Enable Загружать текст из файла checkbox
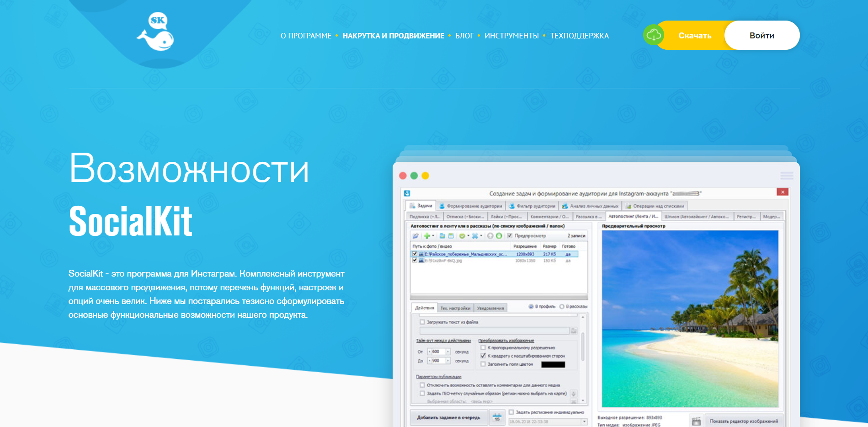This screenshot has width=868, height=427. point(422,322)
